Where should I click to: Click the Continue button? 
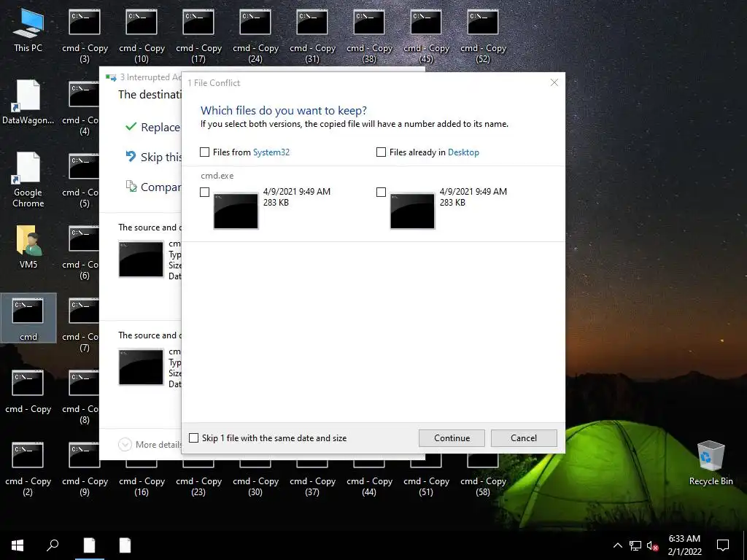[x=452, y=438]
